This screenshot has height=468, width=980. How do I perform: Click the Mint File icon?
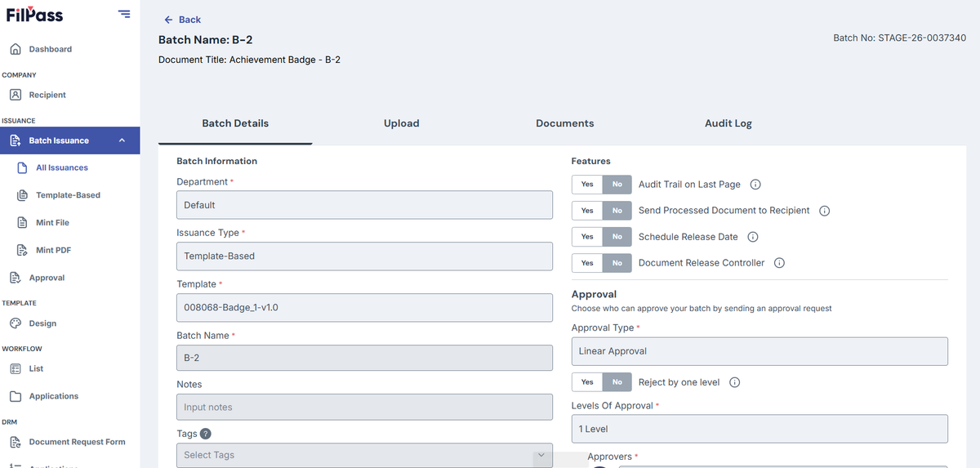click(x=23, y=222)
